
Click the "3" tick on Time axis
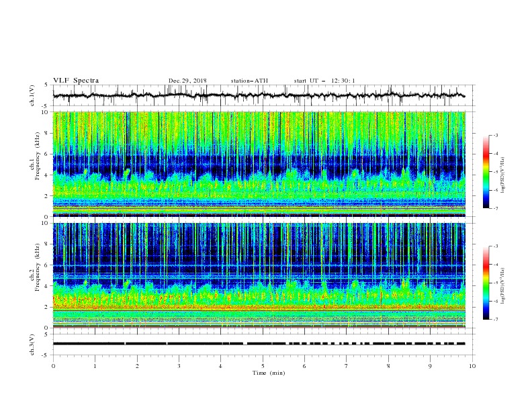[179, 366]
